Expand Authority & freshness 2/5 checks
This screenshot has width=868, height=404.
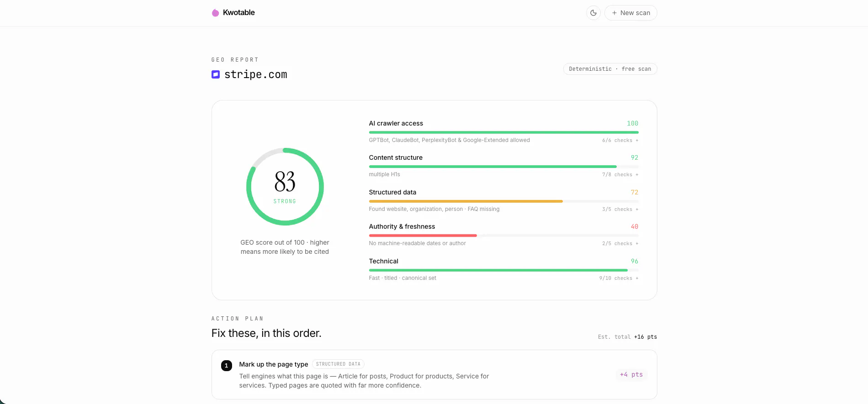coord(620,244)
